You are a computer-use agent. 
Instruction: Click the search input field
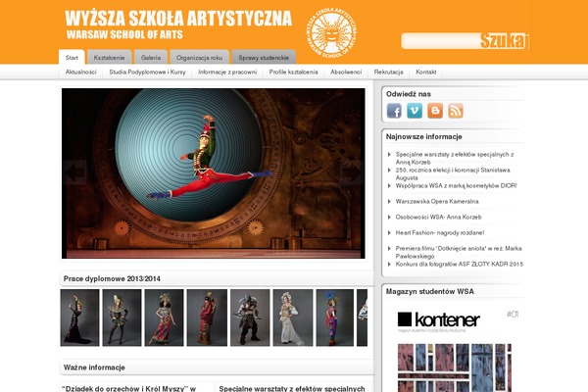[441, 41]
